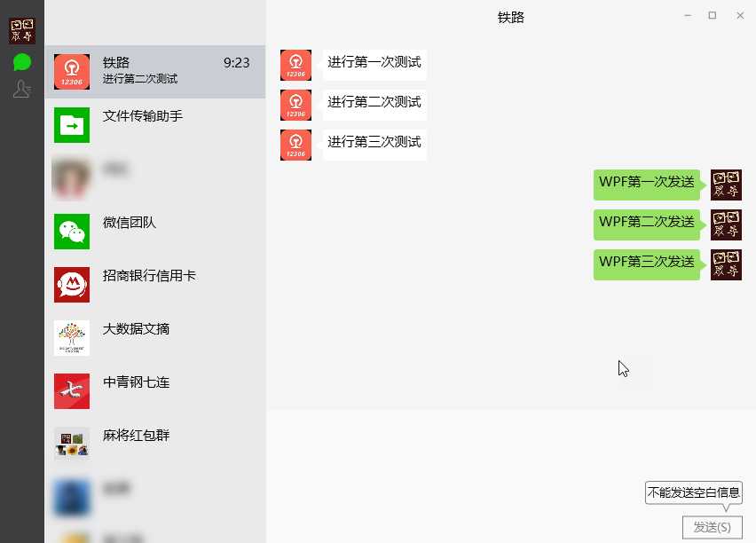Open the profile avatar in the sidebar
The image size is (756, 543).
22,30
